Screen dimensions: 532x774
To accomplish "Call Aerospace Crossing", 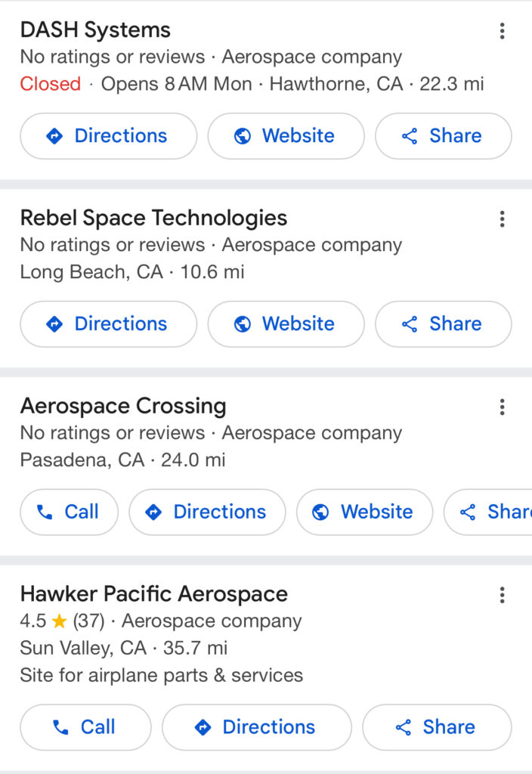I will 69,512.
